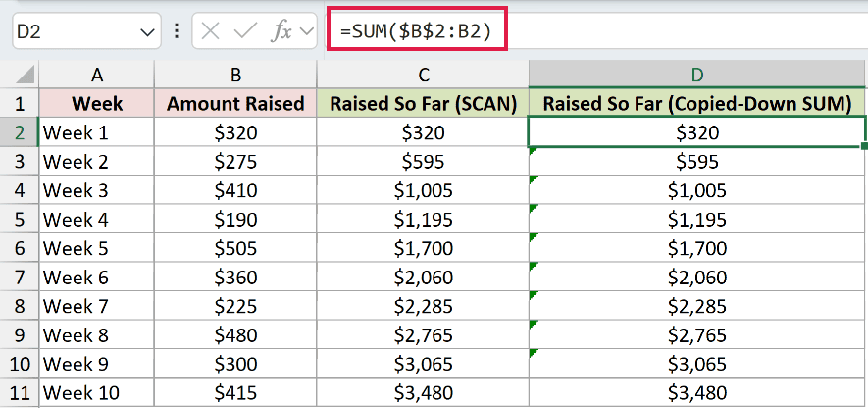Viewport: 868px width, 408px height.
Task: Select column D header
Action: (x=697, y=75)
